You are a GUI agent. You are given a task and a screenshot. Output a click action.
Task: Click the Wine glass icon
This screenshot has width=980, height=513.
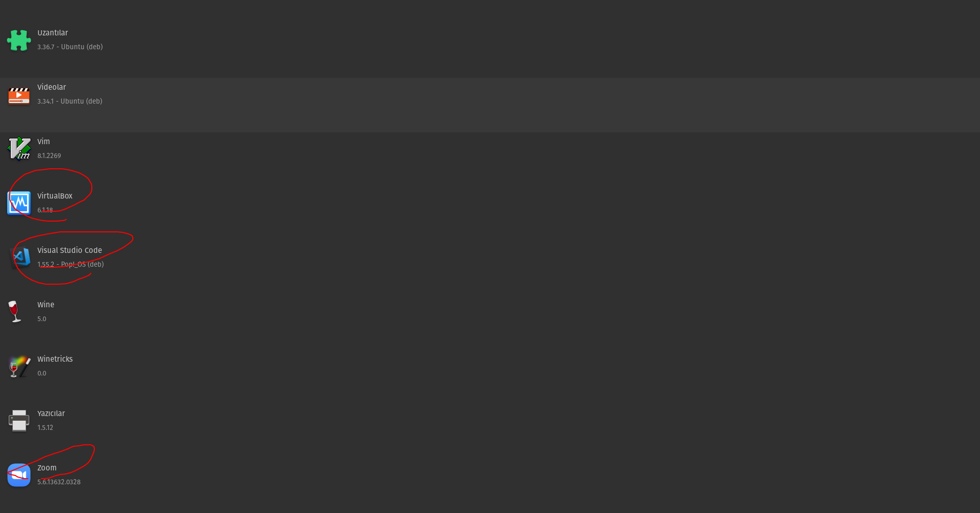click(14, 311)
